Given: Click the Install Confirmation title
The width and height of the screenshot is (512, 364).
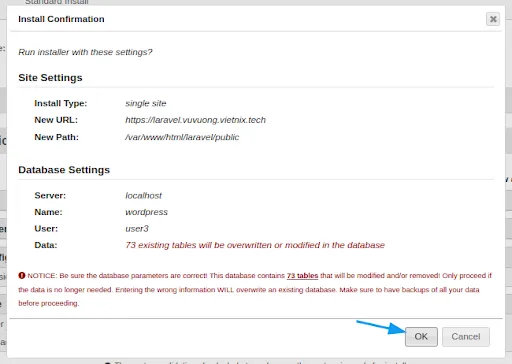Looking at the screenshot, I should pos(61,19).
